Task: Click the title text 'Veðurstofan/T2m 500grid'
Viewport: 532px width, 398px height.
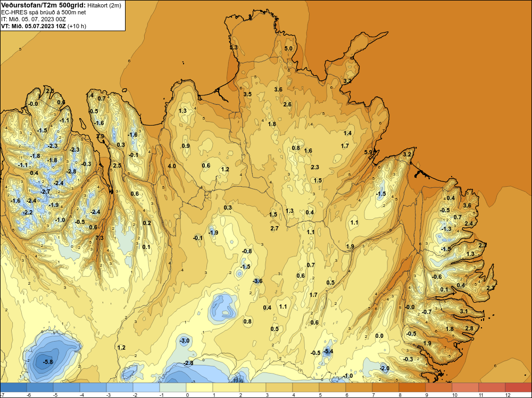Action: tap(43, 5)
